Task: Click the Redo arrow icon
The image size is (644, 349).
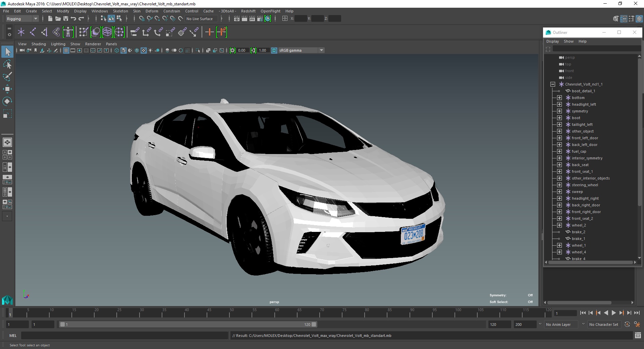Action: point(81,19)
